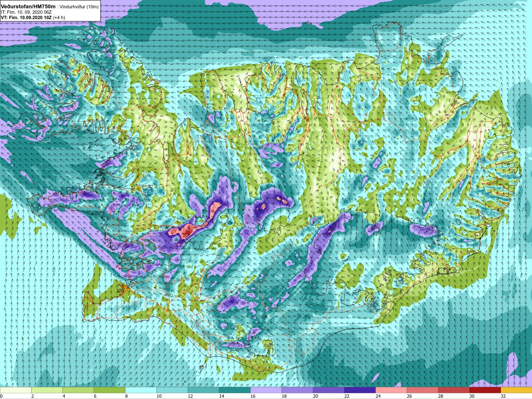Viewport: 532px width, 399px height.
Task: Click the legend scale label '24'
Action: pyautogui.click(x=378, y=396)
